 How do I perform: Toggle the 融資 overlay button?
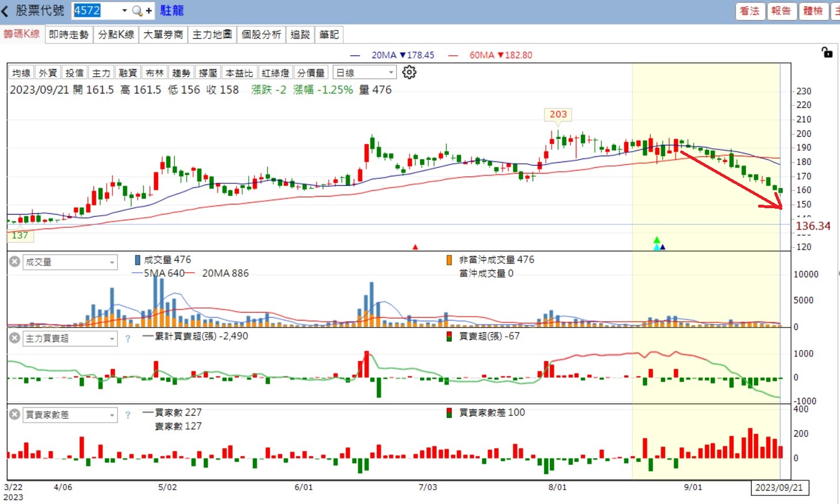[x=127, y=73]
